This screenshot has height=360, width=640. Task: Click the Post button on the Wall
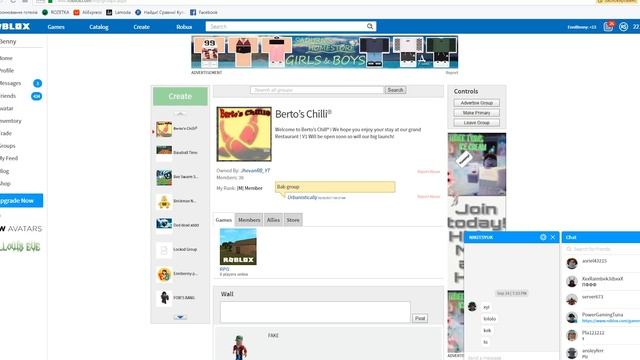[x=420, y=318]
